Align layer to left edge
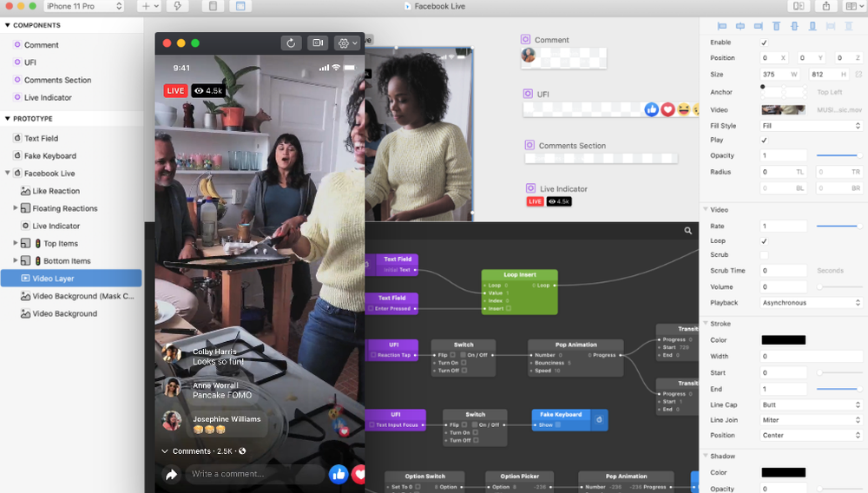The image size is (868, 493). 722,26
